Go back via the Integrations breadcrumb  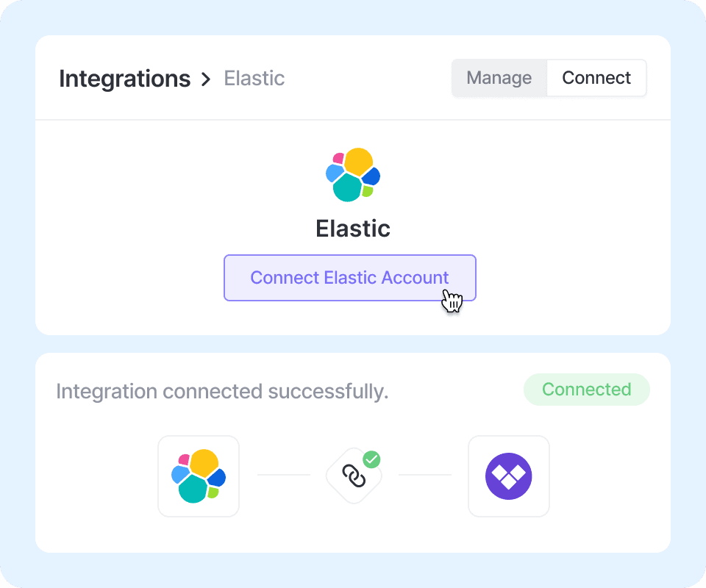pos(124,79)
